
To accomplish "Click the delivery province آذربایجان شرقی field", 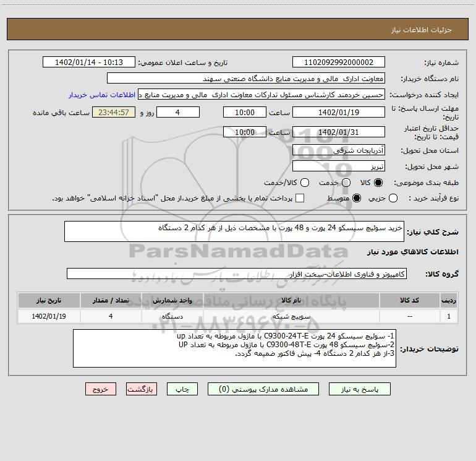I will pyautogui.click(x=339, y=150).
